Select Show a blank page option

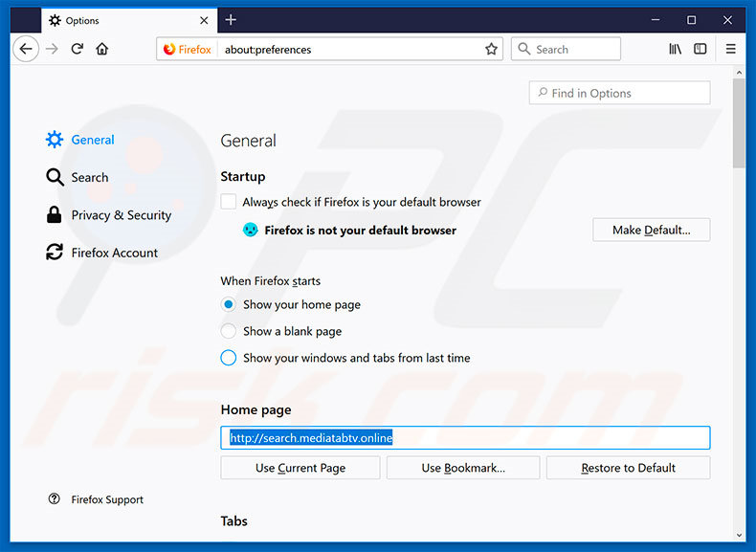click(x=229, y=331)
